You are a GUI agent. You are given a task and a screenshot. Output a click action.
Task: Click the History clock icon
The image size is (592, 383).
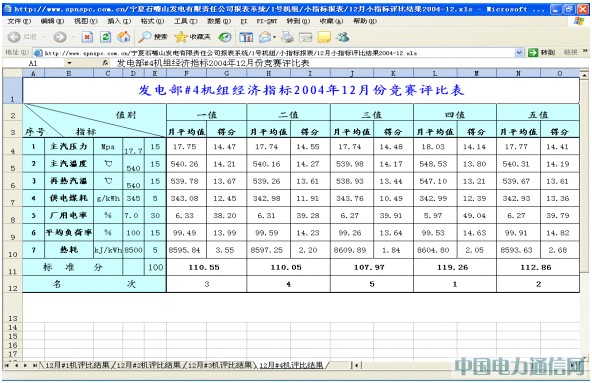(x=225, y=37)
